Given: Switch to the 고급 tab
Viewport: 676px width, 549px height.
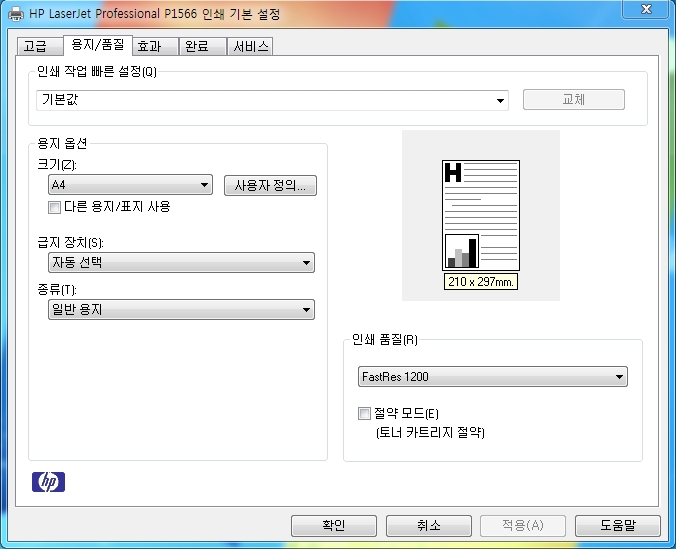Looking at the screenshot, I should [x=40, y=46].
